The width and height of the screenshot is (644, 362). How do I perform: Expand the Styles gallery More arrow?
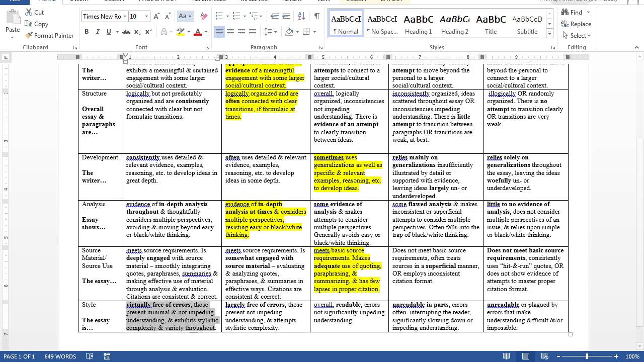point(549,34)
